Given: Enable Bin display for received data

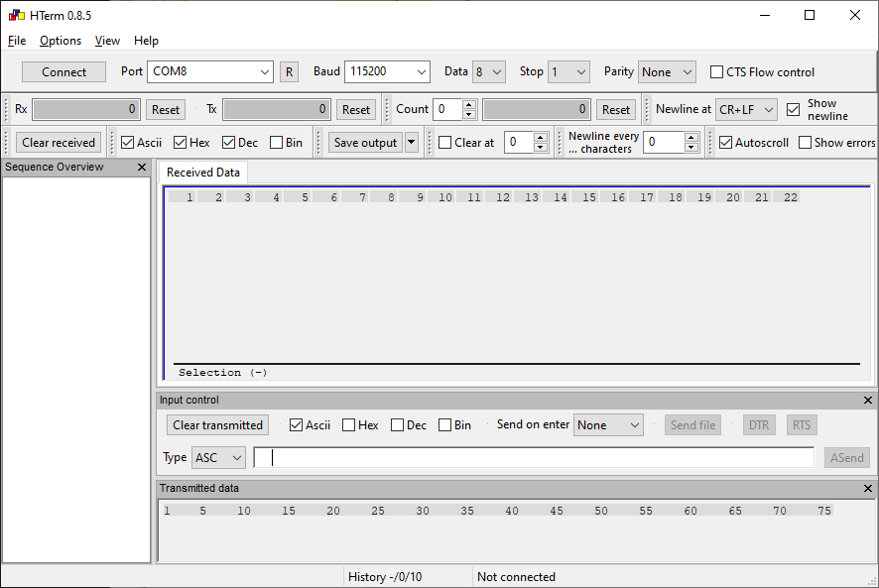Looking at the screenshot, I should (x=277, y=143).
